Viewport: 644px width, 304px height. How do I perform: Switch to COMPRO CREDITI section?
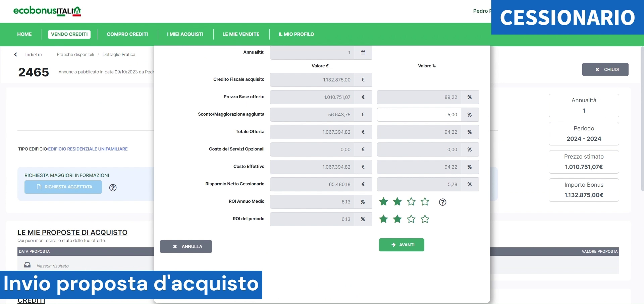127,34
